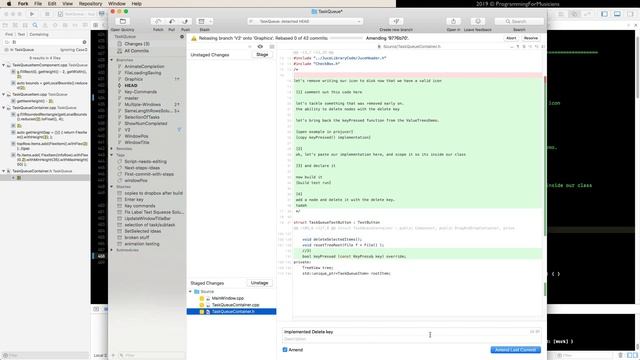This screenshot has height=360, width=640.
Task: Toggle the Xcode left navigator panel icon
Action: (604, 14)
